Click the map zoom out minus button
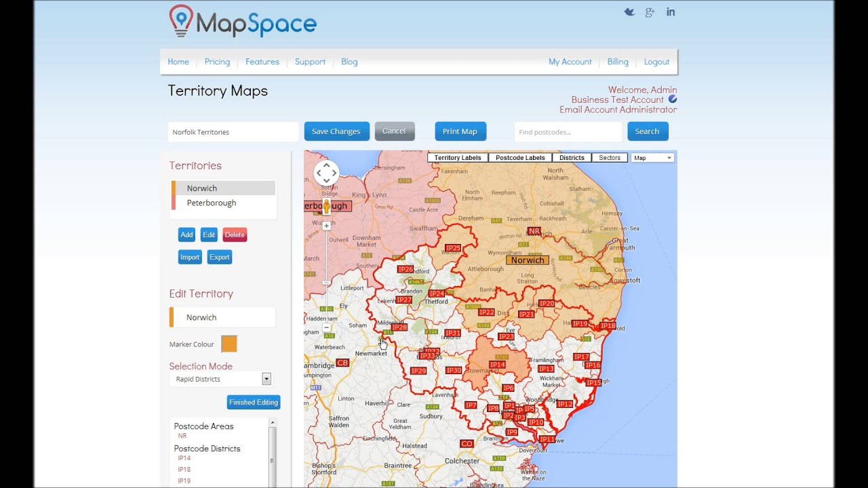Image resolution: width=868 pixels, height=488 pixels. click(x=326, y=327)
